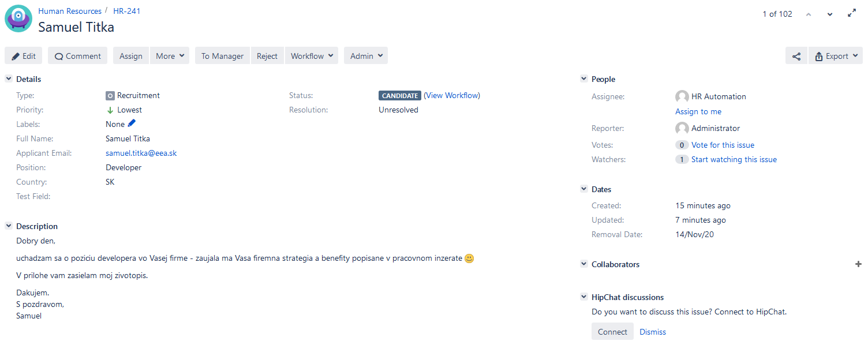Open the View Workflow link
This screenshot has height=341, width=868.
[452, 95]
